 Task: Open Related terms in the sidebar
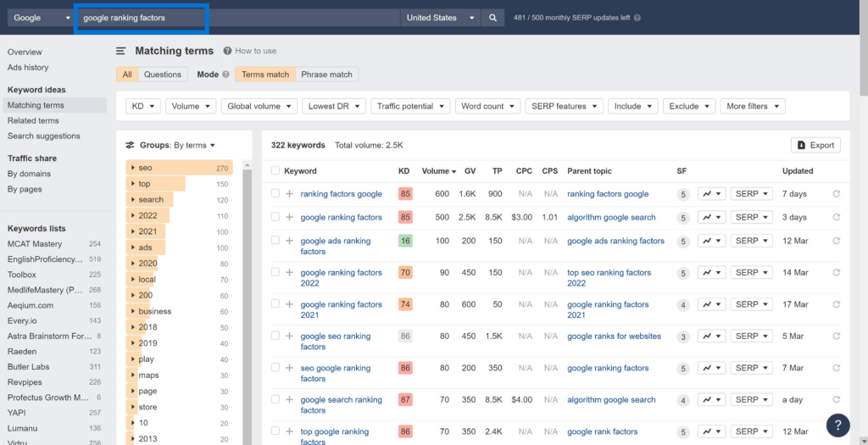click(33, 120)
